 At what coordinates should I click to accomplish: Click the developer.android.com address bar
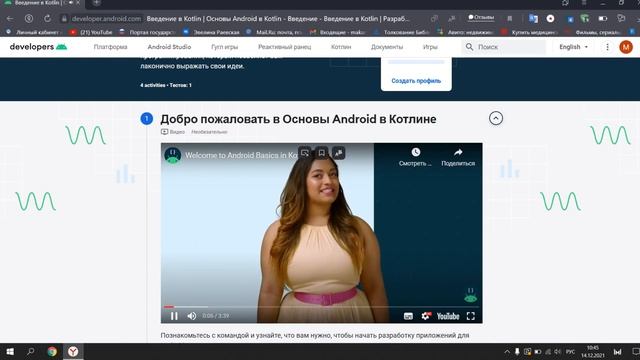click(x=106, y=19)
